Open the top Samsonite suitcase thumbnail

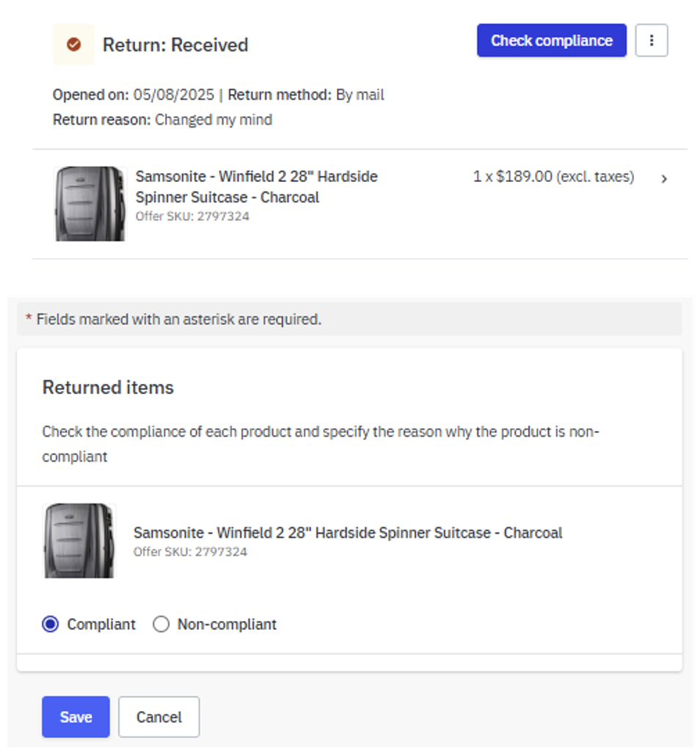tap(90, 204)
